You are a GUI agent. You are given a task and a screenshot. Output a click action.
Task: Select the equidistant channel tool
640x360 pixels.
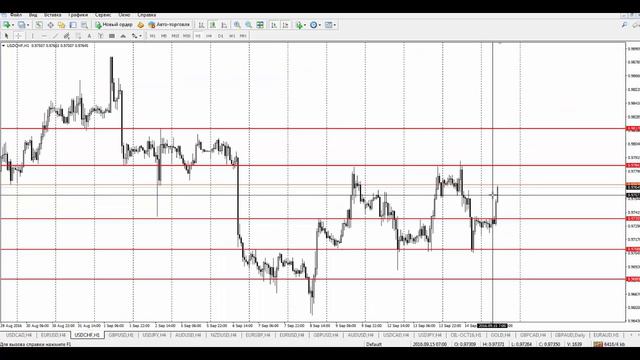pyautogui.click(x=67, y=36)
